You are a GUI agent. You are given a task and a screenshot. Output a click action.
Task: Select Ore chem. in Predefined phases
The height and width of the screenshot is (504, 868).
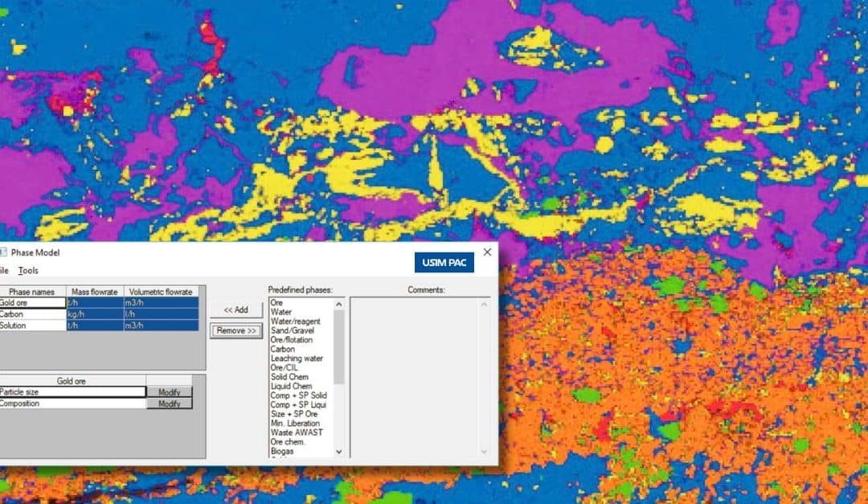288,442
